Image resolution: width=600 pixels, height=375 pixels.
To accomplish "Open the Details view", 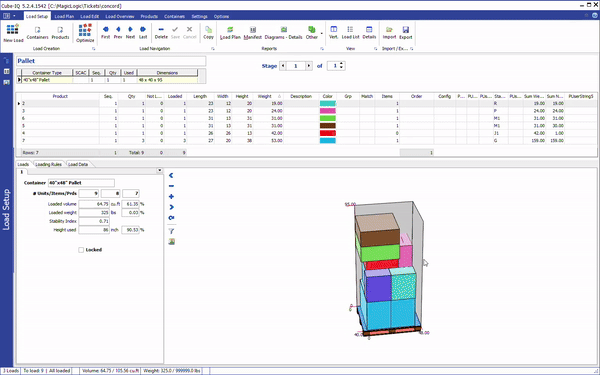I will click(x=369, y=33).
